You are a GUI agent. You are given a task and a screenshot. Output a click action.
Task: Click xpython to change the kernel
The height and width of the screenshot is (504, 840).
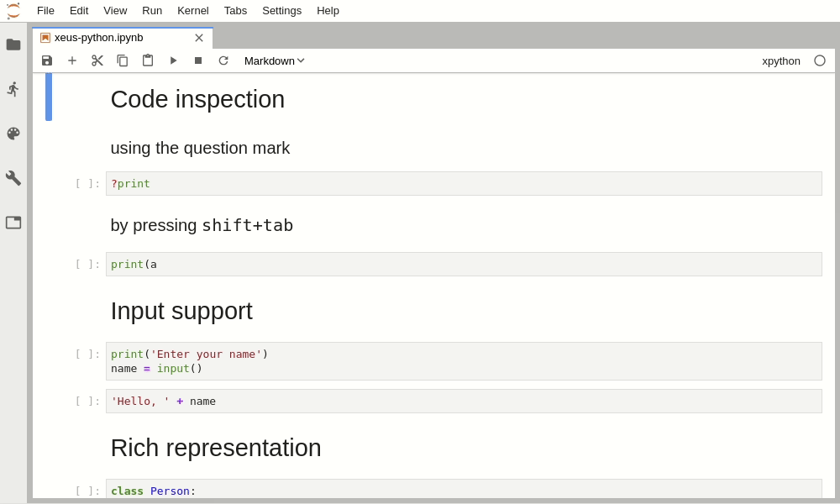pyautogui.click(x=780, y=60)
